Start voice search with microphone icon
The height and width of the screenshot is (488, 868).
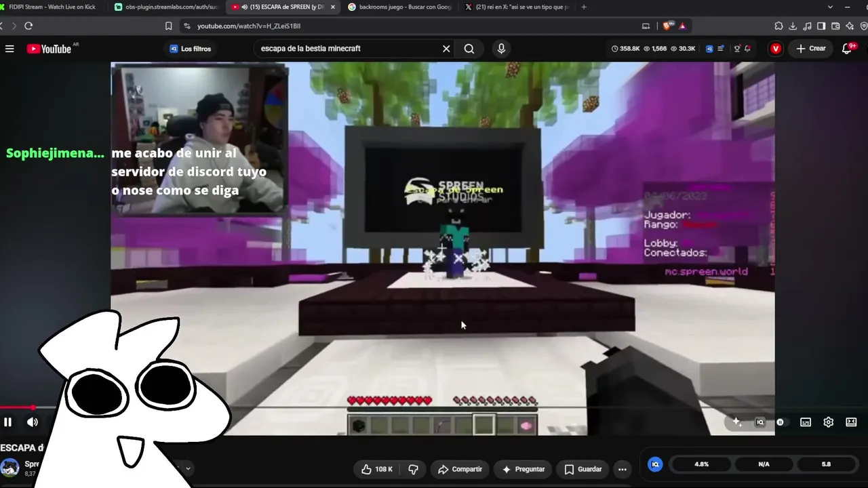pyautogui.click(x=501, y=49)
